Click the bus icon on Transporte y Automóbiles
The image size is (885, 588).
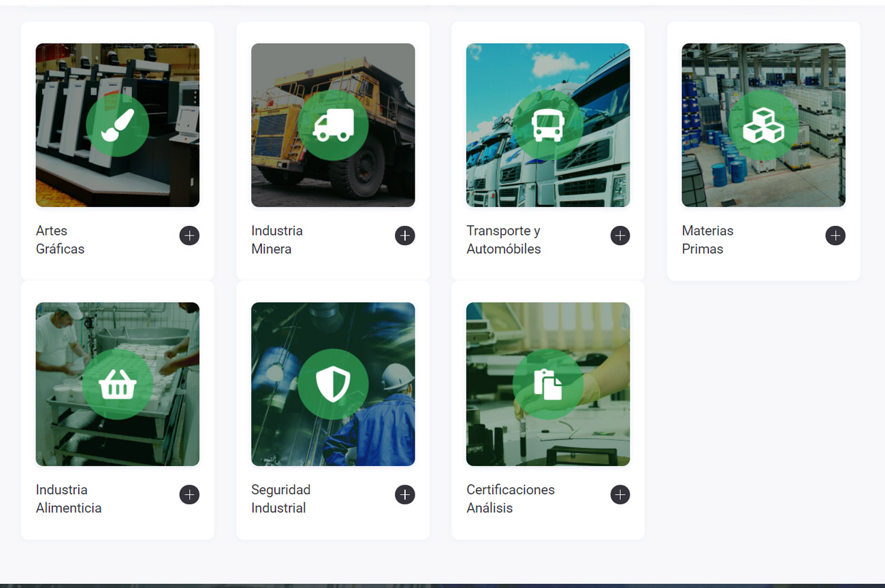[x=548, y=125]
